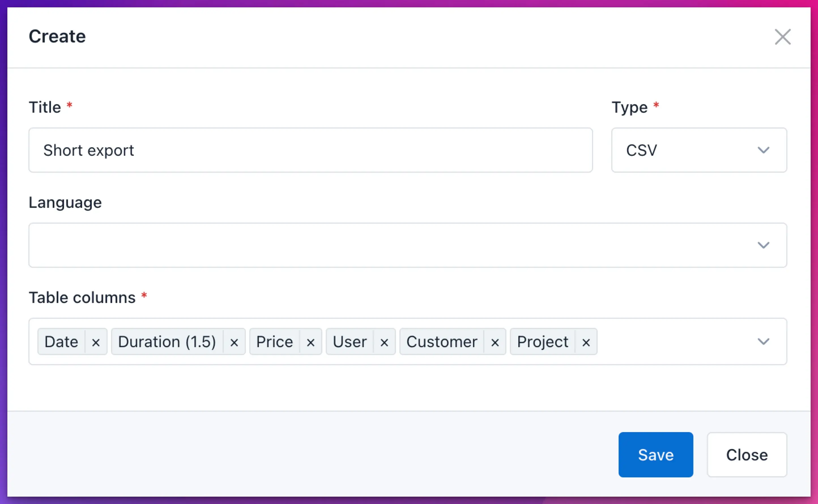Click the Project tag label
The width and height of the screenshot is (818, 504).
click(x=543, y=342)
